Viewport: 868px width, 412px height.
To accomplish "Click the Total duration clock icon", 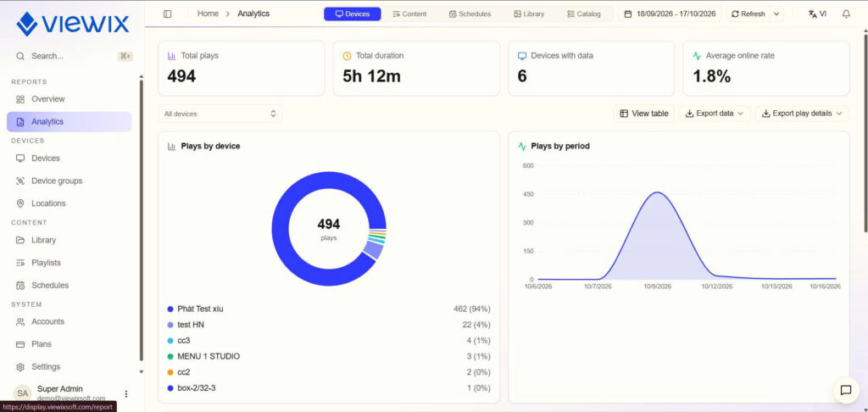I will [x=347, y=56].
